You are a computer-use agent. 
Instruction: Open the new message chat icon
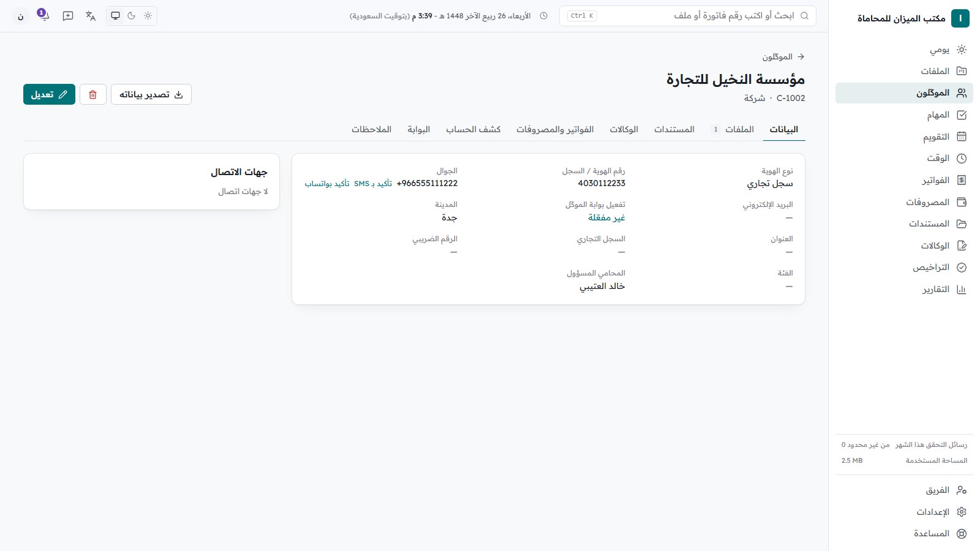tap(68, 16)
